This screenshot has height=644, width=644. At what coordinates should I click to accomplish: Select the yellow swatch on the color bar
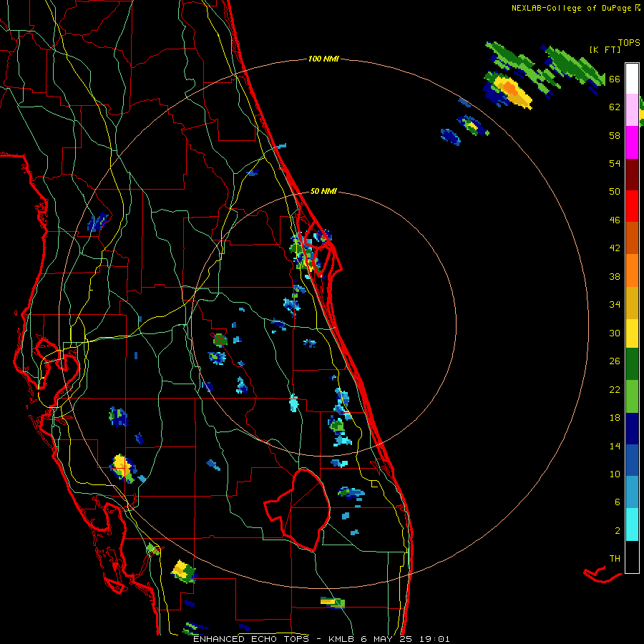[x=632, y=333]
